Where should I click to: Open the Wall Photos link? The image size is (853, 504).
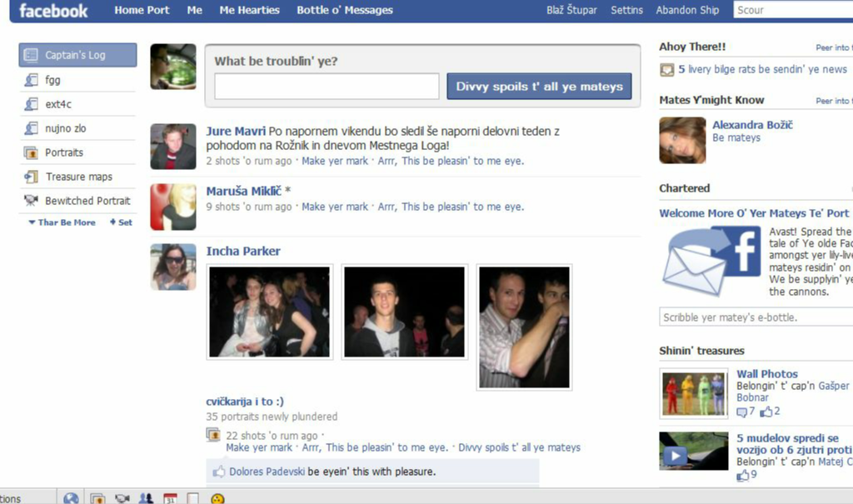click(x=766, y=374)
